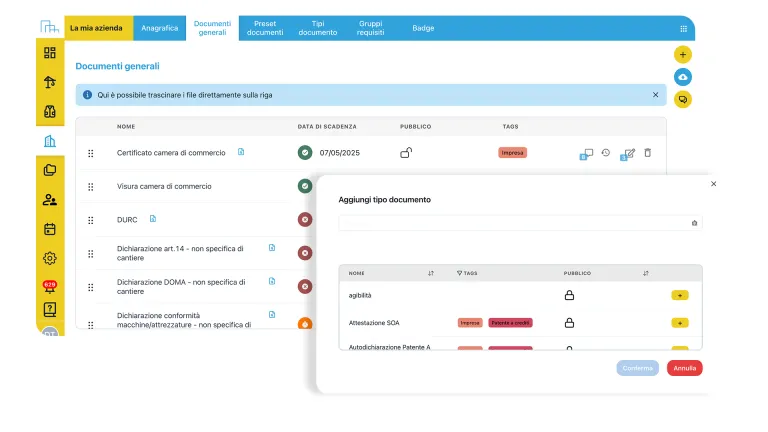Click the blue cloud upload button
The image size is (768, 432).
(683, 77)
